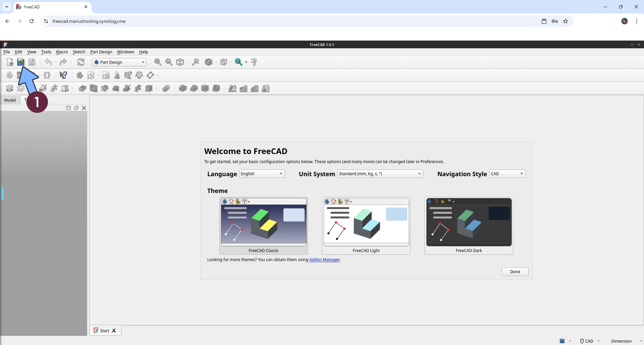644x345 pixels.
Task: Bookmark page with the star icon
Action: coord(566,21)
